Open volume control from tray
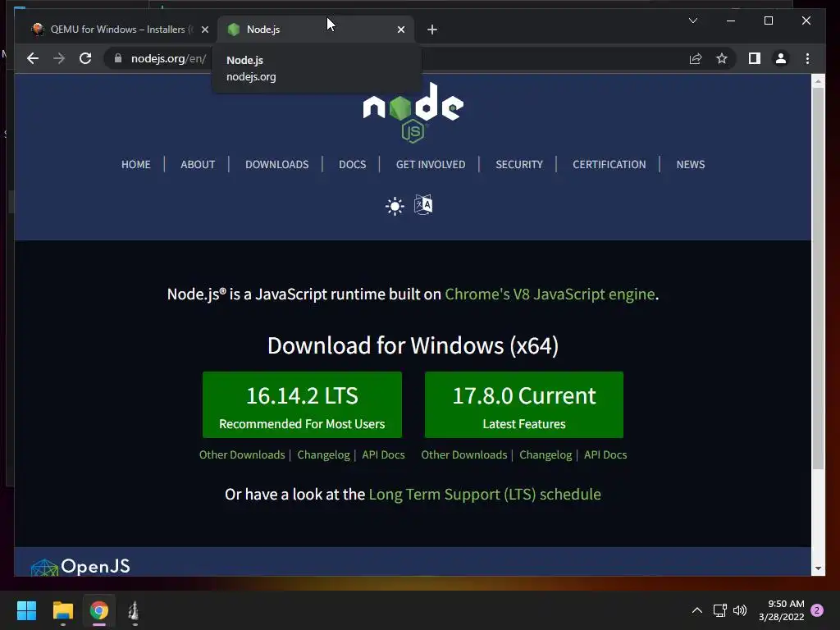This screenshot has width=840, height=630. coord(740,610)
